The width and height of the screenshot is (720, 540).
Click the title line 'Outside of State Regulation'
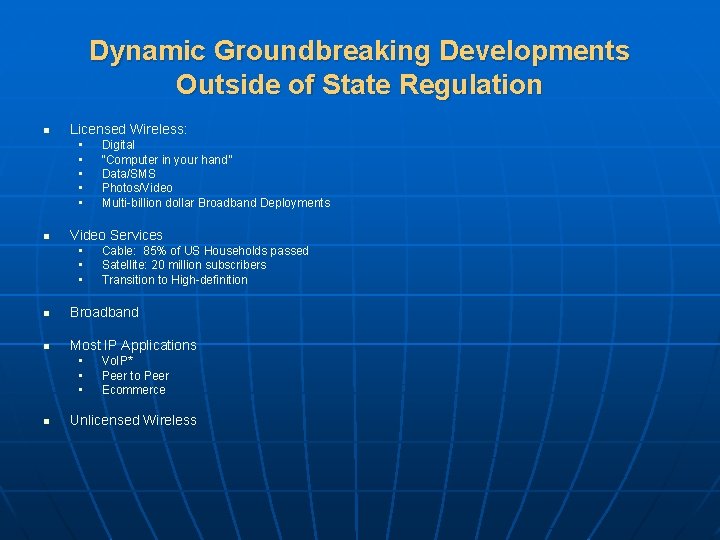point(359,84)
